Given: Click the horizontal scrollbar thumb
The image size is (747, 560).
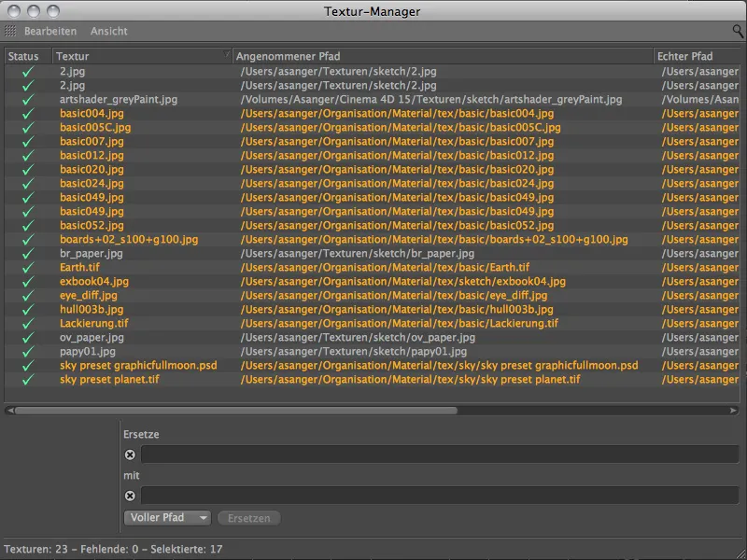Looking at the screenshot, I should [236, 411].
